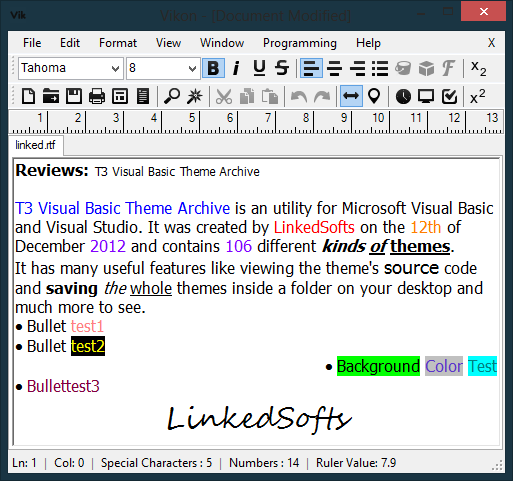
Task: Toggle Strikethrough formatting button
Action: pyautogui.click(x=282, y=68)
